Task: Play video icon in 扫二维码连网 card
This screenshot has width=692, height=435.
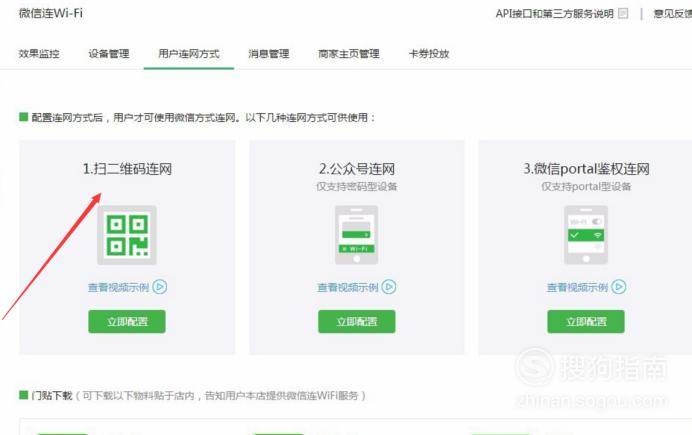Action: (x=160, y=287)
